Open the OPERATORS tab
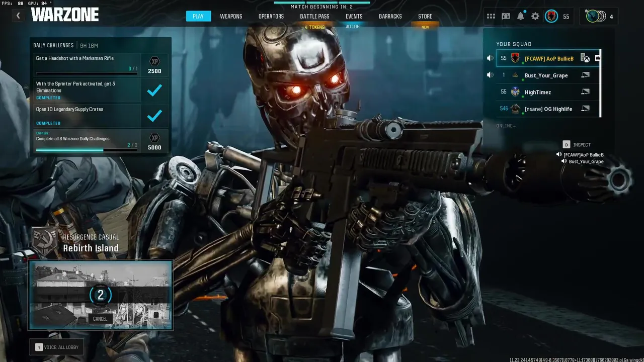This screenshot has height=362, width=644. 271,16
